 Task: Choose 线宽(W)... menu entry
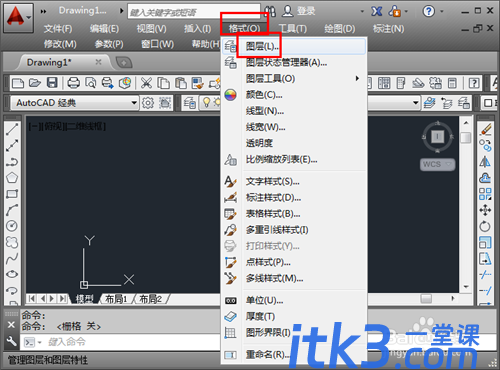click(294, 127)
